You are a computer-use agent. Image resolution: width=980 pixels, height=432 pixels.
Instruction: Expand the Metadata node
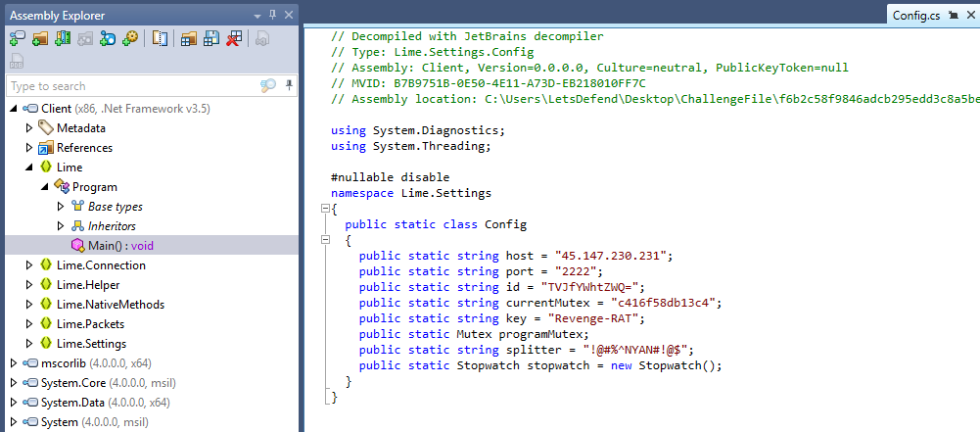click(28, 128)
